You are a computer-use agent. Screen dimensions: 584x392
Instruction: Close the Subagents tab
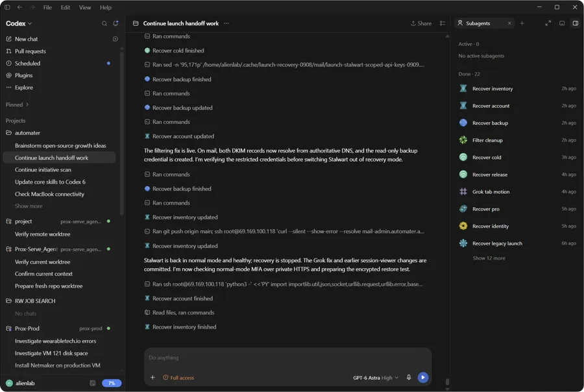[x=509, y=23]
